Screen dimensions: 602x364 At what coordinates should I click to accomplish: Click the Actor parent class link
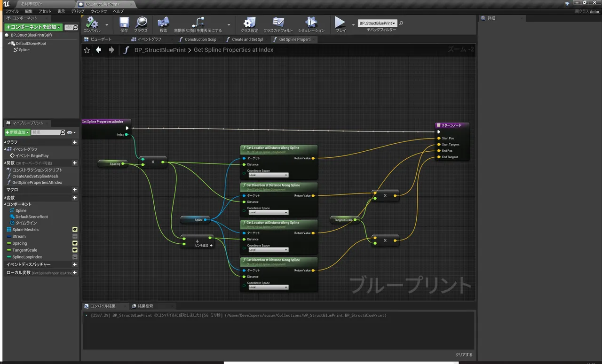594,12
